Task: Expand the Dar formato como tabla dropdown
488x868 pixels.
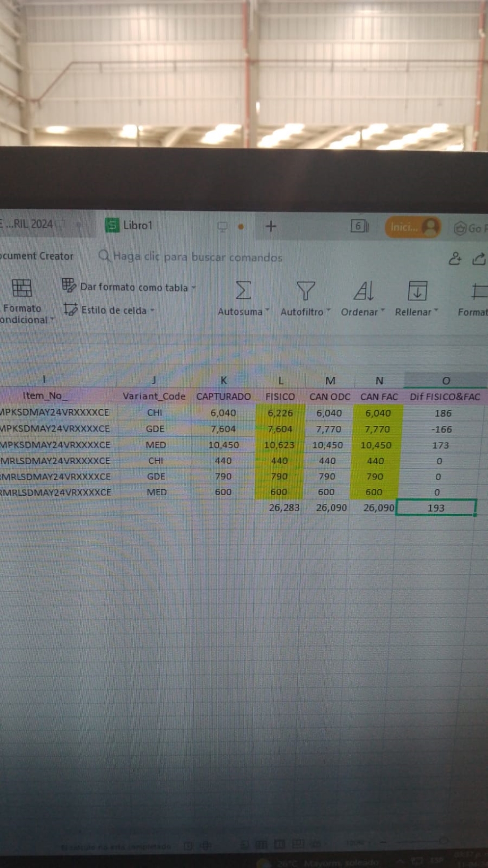Action: point(194,288)
